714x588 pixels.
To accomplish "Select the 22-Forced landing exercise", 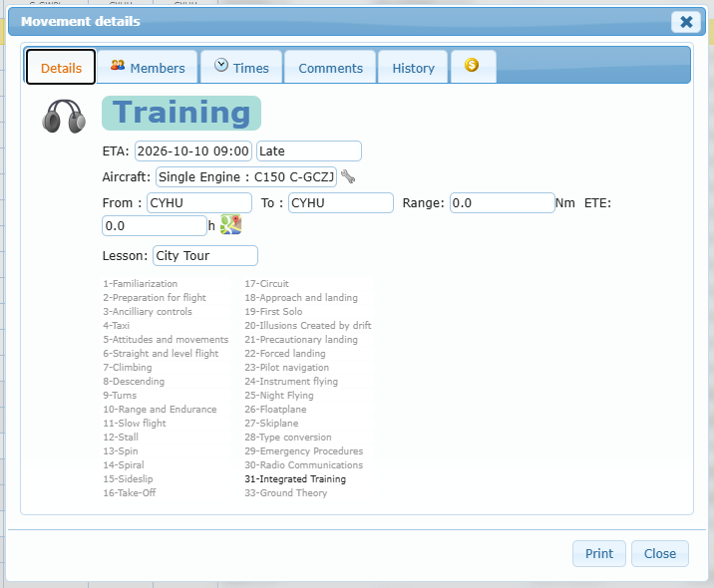I will [x=285, y=353].
